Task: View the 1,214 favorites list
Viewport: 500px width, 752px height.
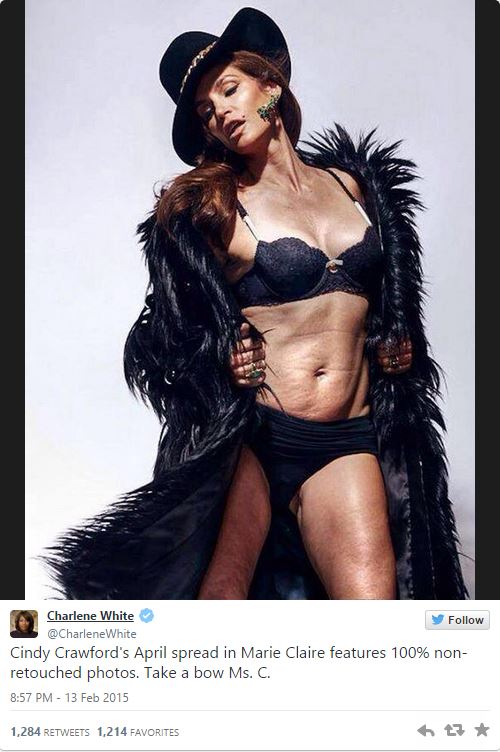Action: point(138,732)
